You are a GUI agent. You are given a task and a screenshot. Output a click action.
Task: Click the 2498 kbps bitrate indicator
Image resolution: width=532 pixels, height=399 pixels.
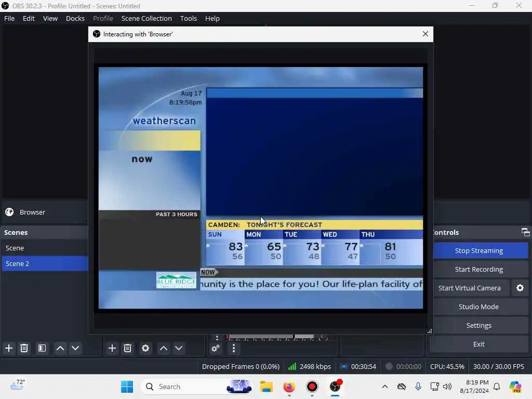pos(310,366)
